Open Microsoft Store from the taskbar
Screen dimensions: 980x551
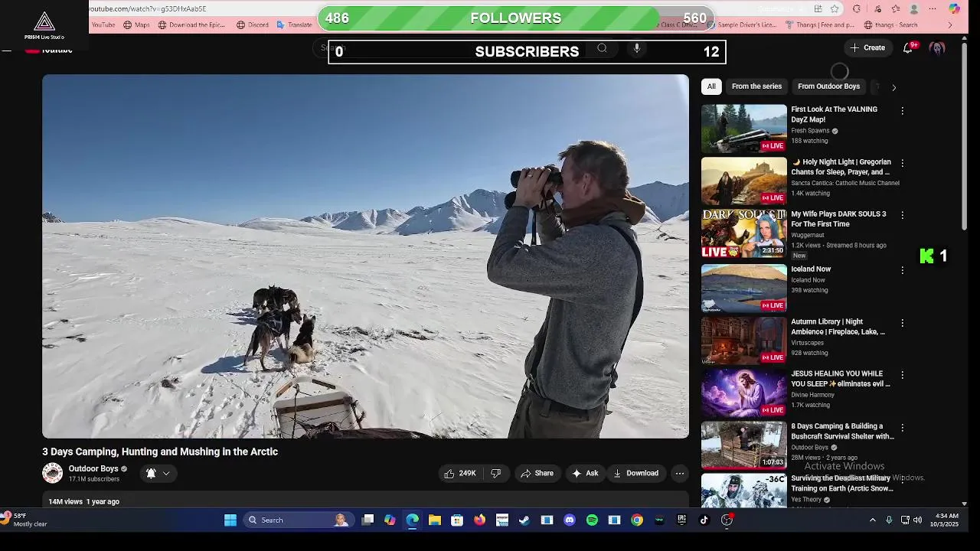coord(457,520)
